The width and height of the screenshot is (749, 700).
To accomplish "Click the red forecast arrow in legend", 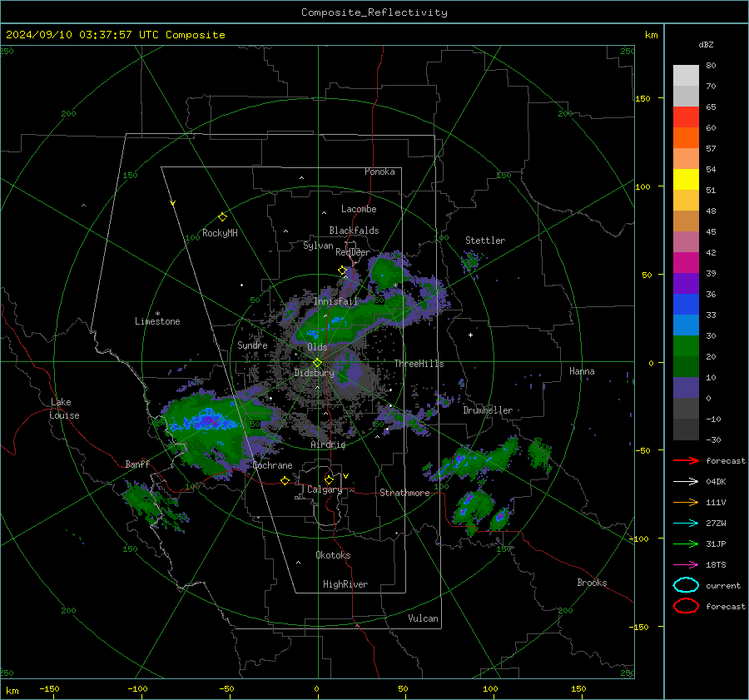I will coord(686,460).
